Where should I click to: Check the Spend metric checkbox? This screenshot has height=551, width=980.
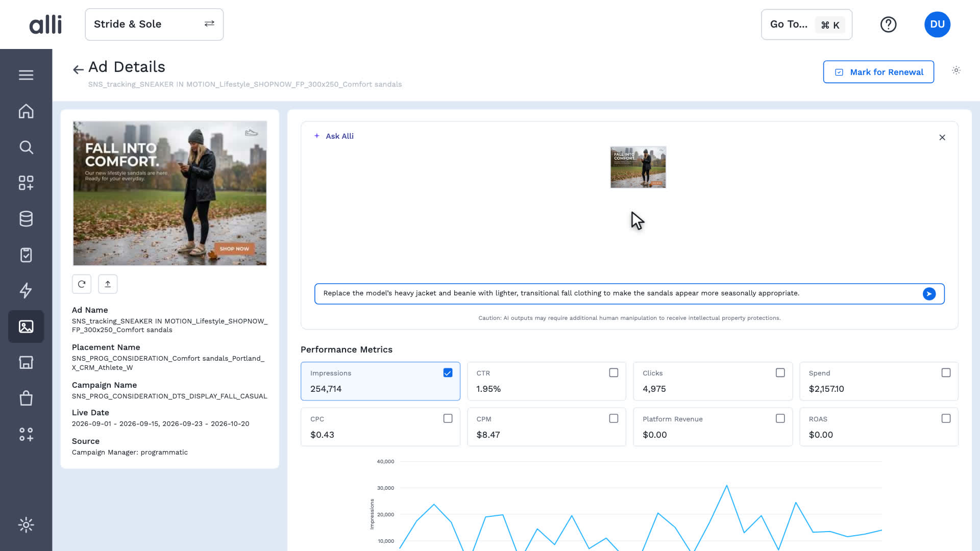(946, 373)
